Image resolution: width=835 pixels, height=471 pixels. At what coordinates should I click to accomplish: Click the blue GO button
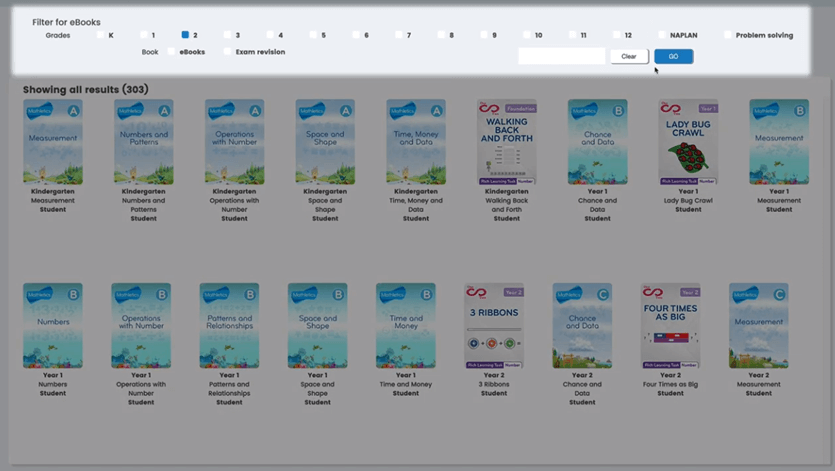(674, 56)
